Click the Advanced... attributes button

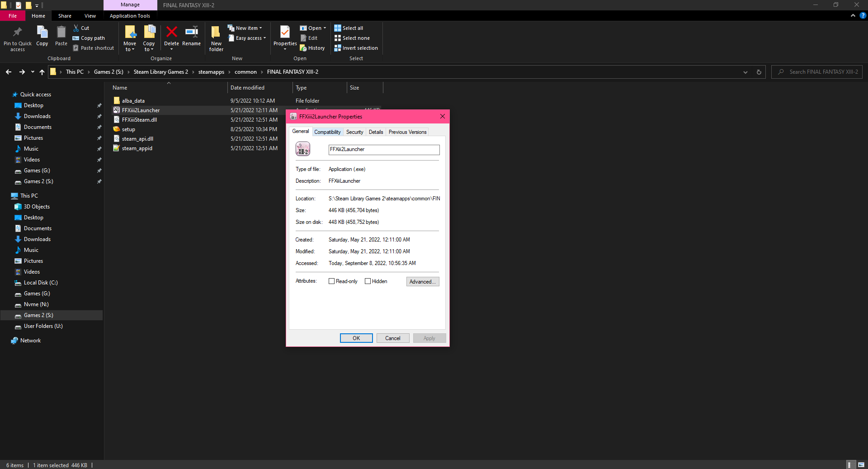(x=423, y=282)
